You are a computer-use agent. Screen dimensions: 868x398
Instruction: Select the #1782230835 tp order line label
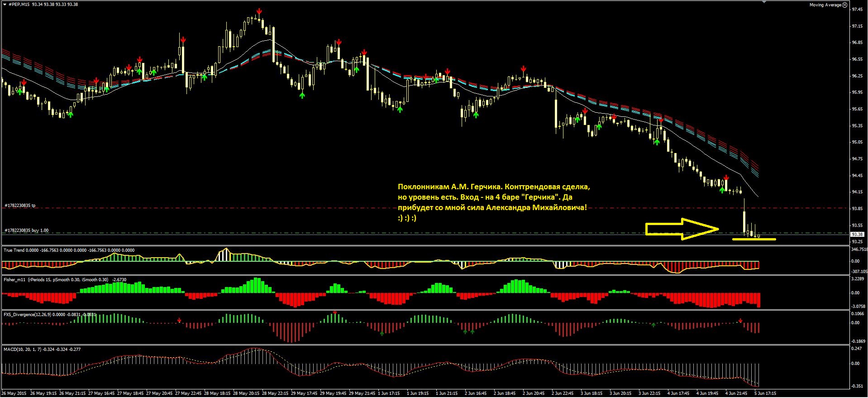[20, 206]
